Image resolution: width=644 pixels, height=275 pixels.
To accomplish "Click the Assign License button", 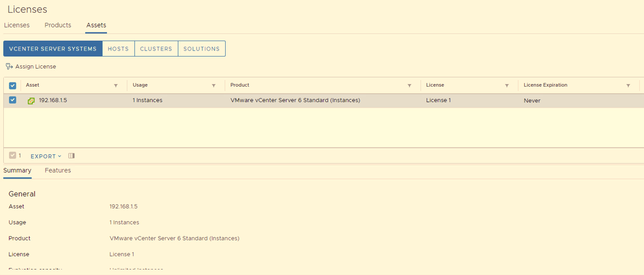I will pyautogui.click(x=31, y=66).
